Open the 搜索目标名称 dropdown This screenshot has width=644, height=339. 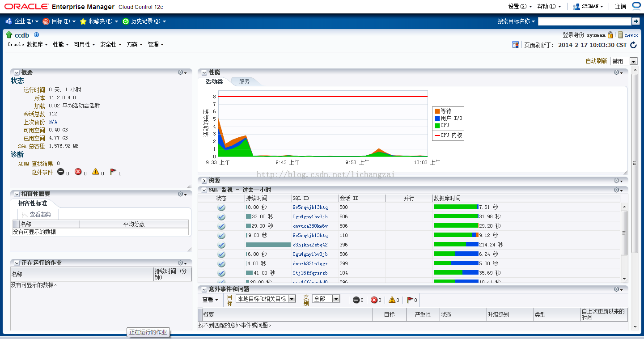point(517,21)
